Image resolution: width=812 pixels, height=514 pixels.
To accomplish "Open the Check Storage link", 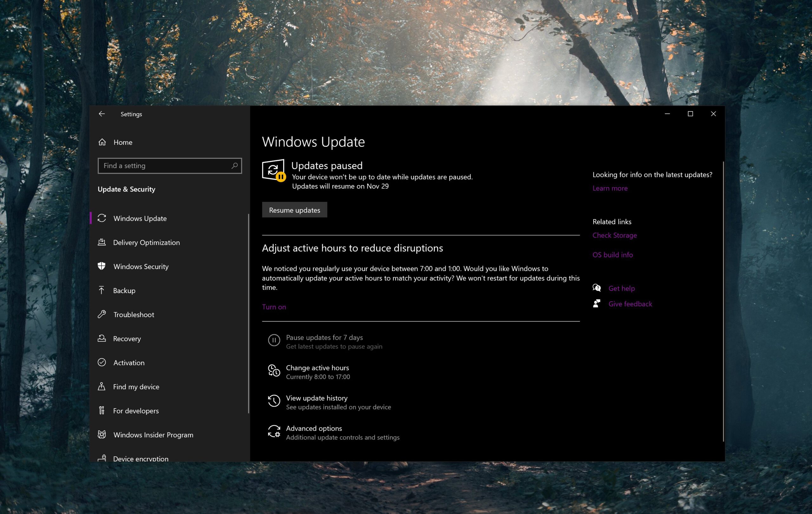I will (614, 235).
